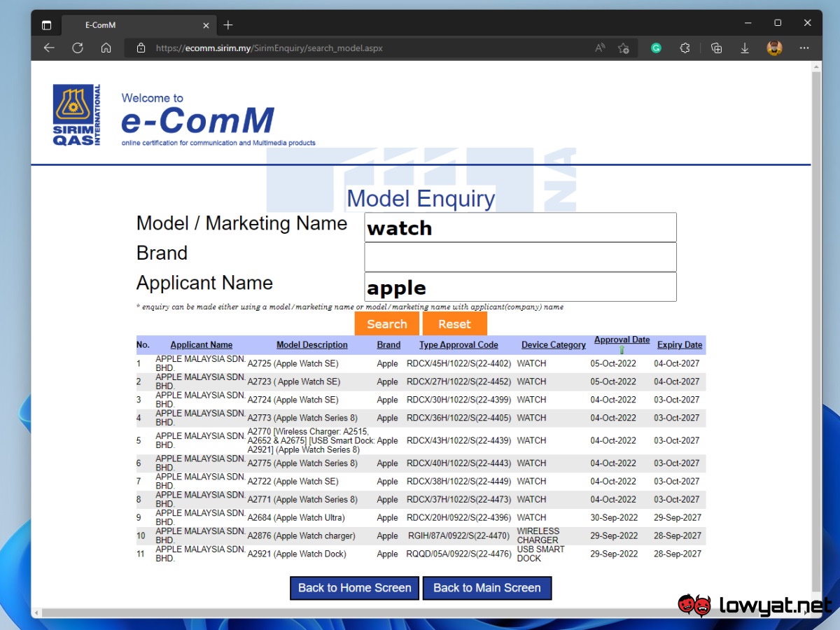The width and height of the screenshot is (840, 630).
Task: Toggle Read aloud icon in address bar
Action: [x=600, y=48]
